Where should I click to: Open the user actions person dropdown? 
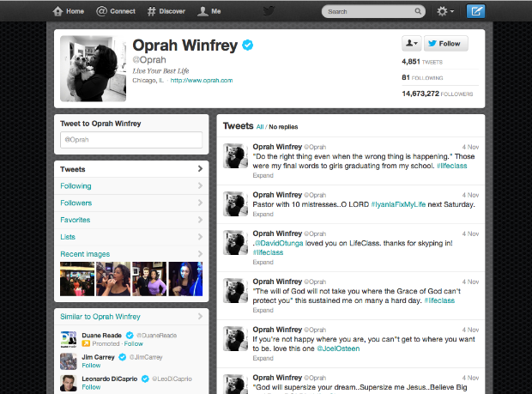(412, 44)
